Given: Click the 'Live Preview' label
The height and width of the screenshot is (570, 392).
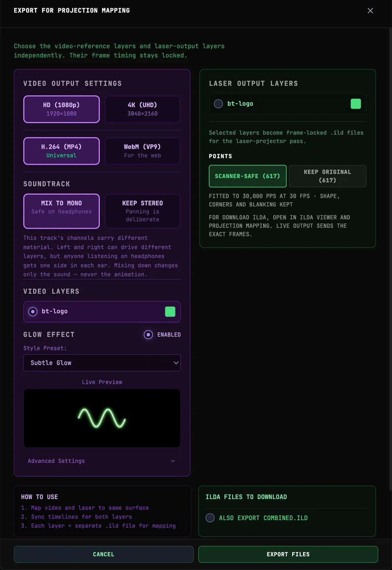Looking at the screenshot, I should (x=102, y=382).
